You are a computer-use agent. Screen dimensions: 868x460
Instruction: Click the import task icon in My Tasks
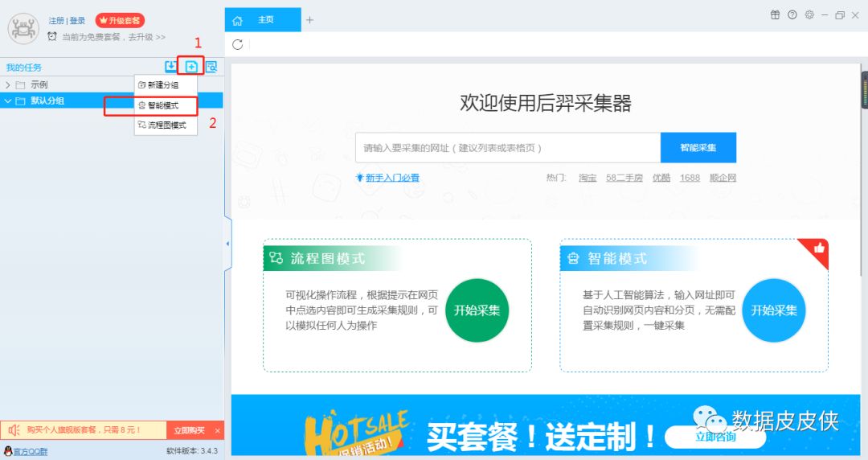(x=171, y=67)
